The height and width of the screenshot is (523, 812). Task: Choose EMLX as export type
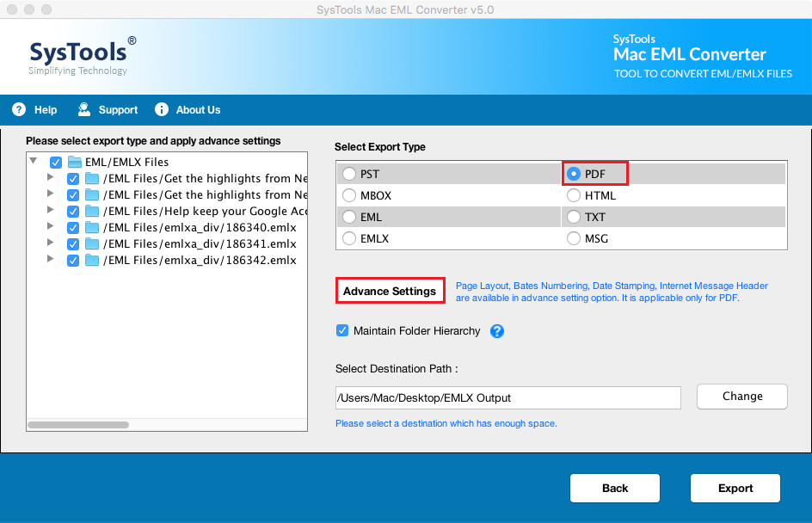click(349, 239)
